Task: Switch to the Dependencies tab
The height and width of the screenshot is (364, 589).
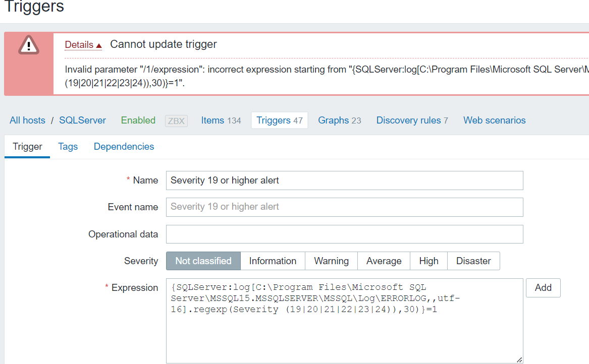Action: pos(124,147)
